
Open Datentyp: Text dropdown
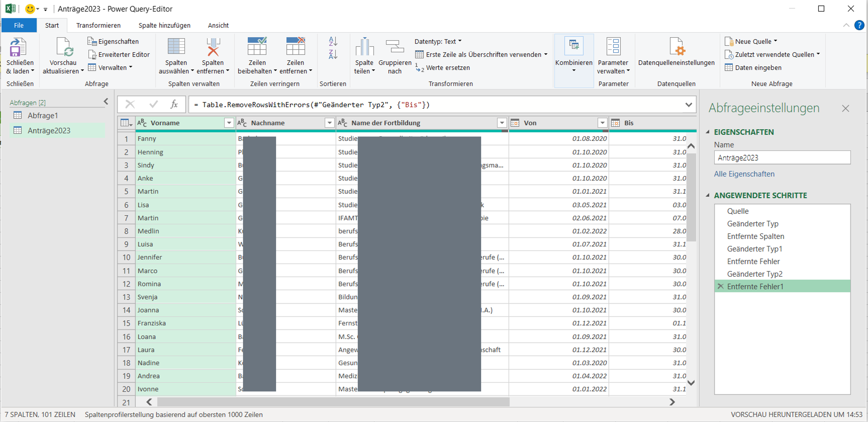(438, 41)
